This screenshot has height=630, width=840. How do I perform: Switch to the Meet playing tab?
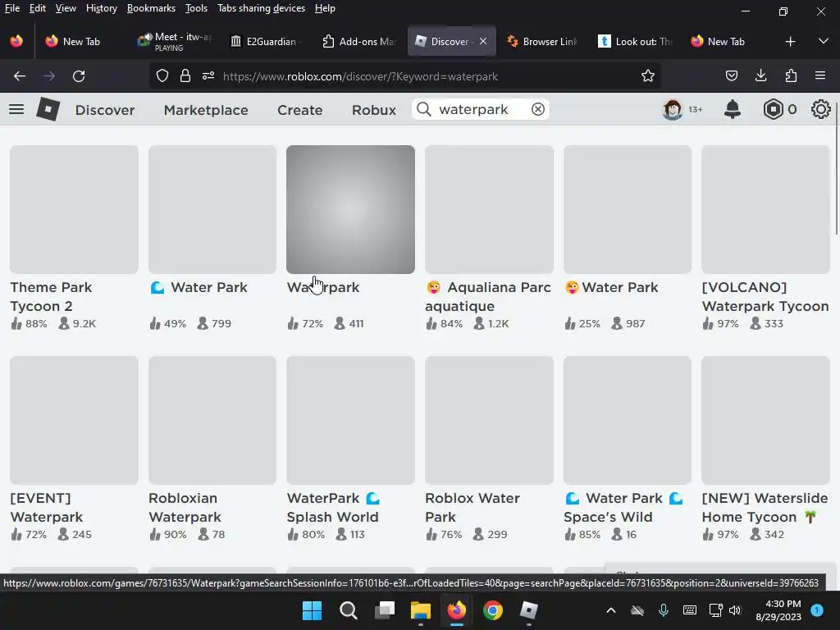point(174,41)
